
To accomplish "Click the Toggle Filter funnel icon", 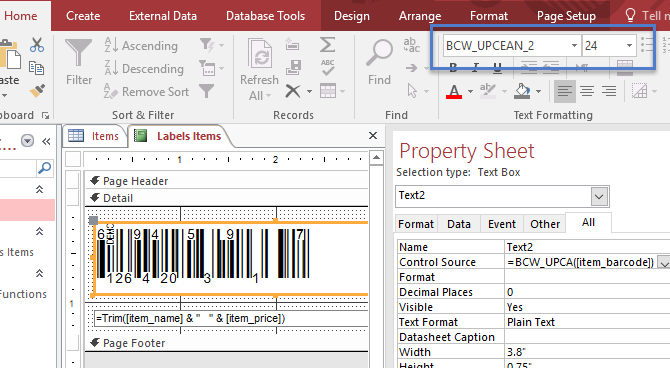I will pyautogui.click(x=207, y=91).
